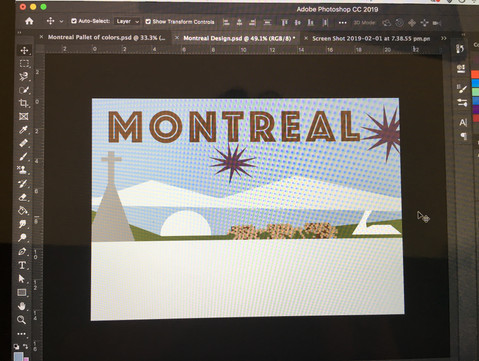Open the Properties panel icon
This screenshot has height=361, width=479.
[x=461, y=69]
